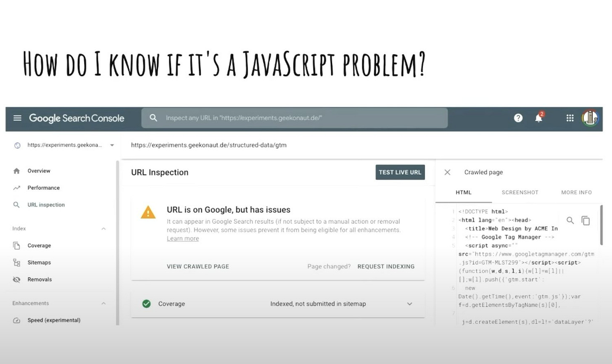Click the 'Enhancements' section label
Screen dimensions: 612x364
[31, 303]
